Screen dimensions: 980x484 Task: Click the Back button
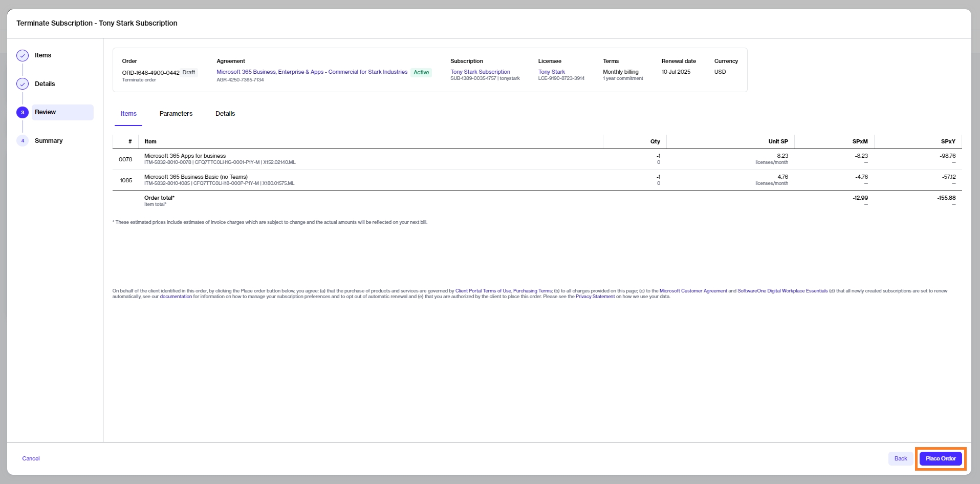tap(900, 458)
